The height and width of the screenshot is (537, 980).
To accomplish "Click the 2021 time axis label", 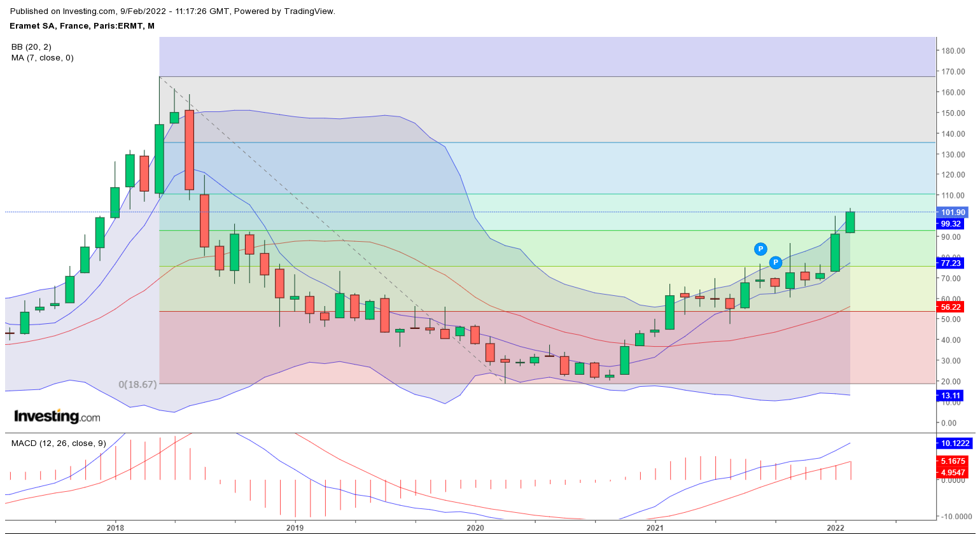I will (x=655, y=528).
